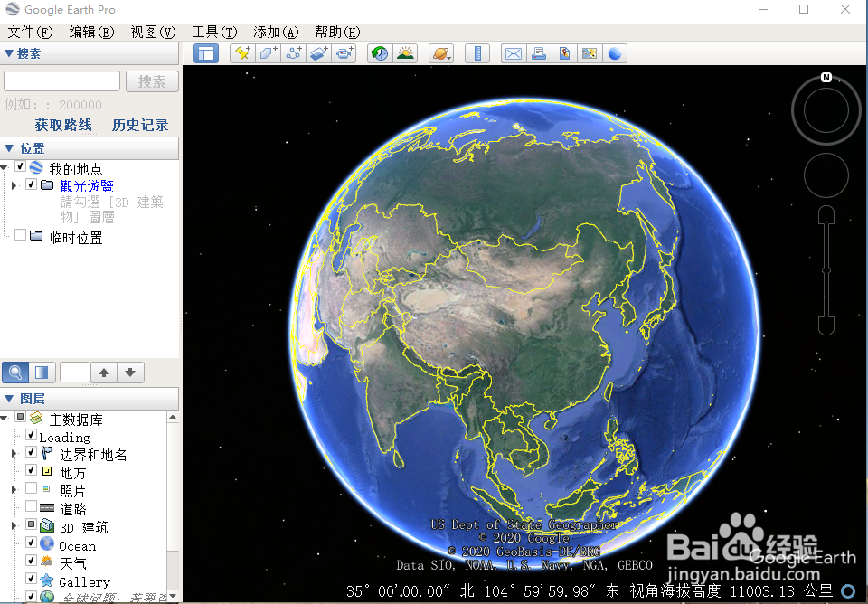
Task: Open the planet switcher icon
Action: point(441,53)
